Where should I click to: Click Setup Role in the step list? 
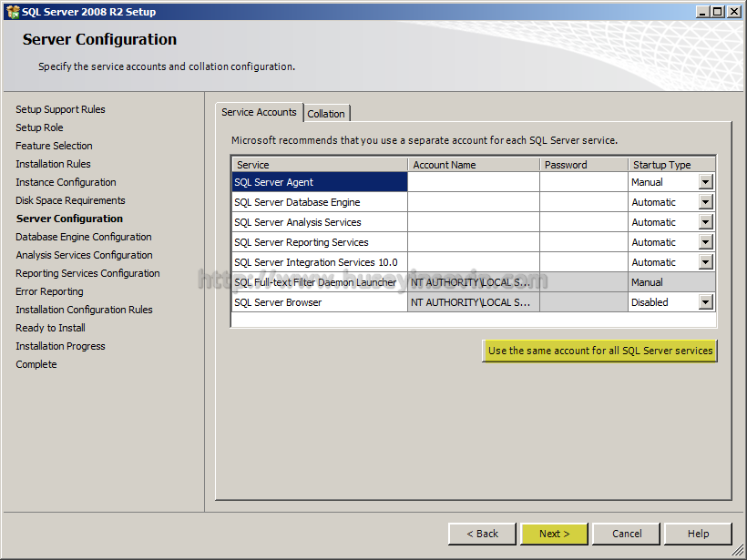point(39,127)
